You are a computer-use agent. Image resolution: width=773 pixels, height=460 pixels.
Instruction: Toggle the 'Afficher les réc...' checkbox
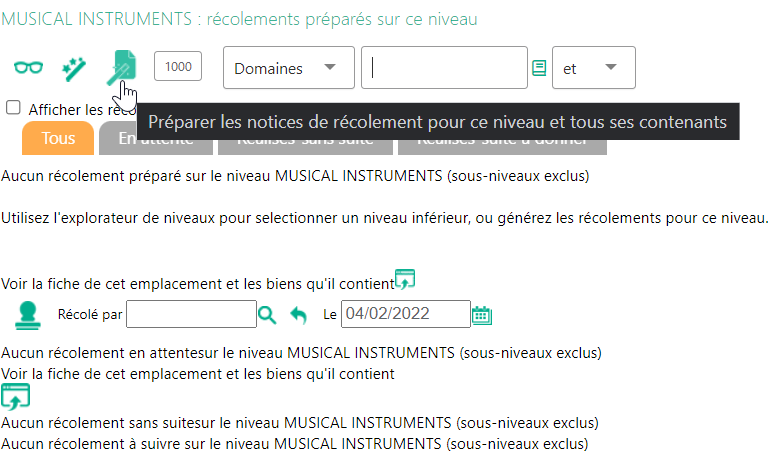pos(13,107)
